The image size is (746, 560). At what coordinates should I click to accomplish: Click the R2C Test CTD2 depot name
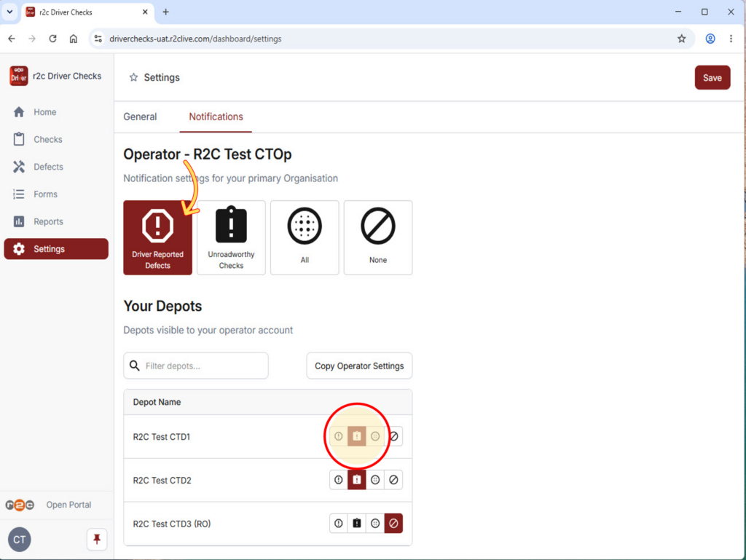[162, 481]
